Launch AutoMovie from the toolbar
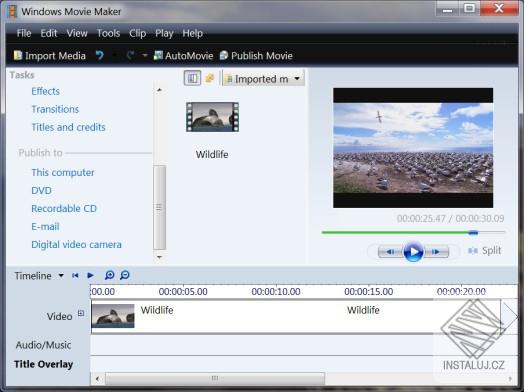524x392 pixels. (183, 55)
